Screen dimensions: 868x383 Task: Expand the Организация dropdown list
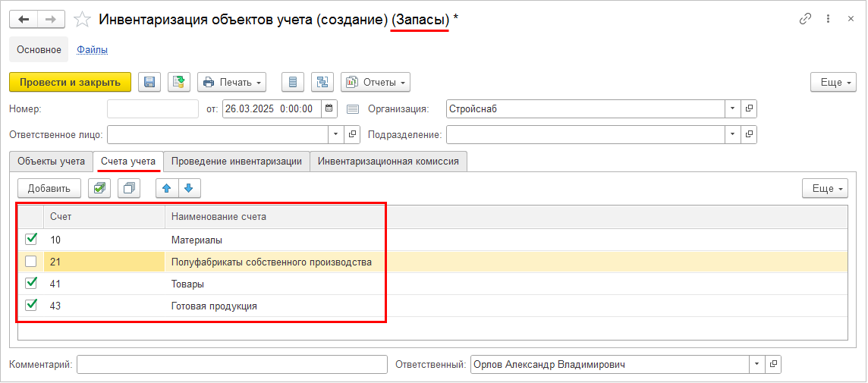(x=732, y=108)
